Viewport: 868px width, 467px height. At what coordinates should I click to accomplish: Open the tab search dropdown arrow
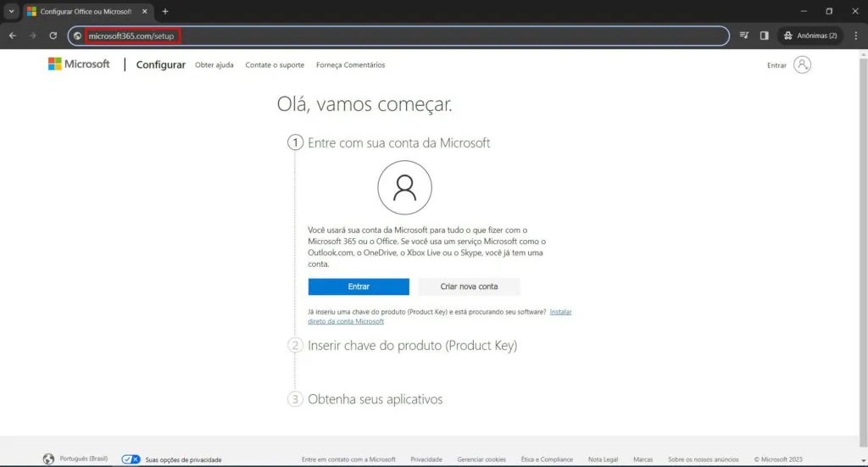pyautogui.click(x=11, y=11)
